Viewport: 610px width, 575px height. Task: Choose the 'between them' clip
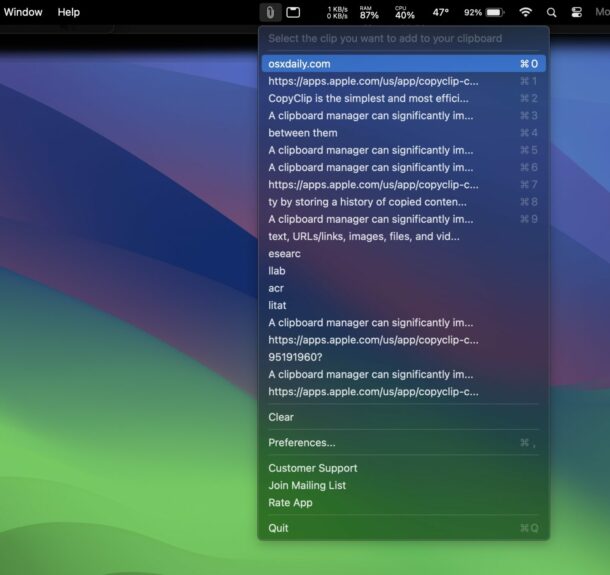[x=303, y=133]
